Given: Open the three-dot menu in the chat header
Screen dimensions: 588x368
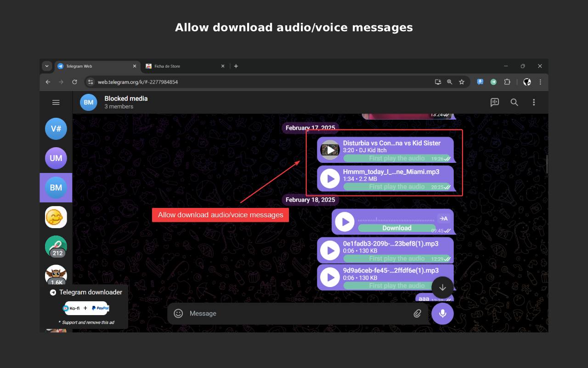Looking at the screenshot, I should [534, 102].
